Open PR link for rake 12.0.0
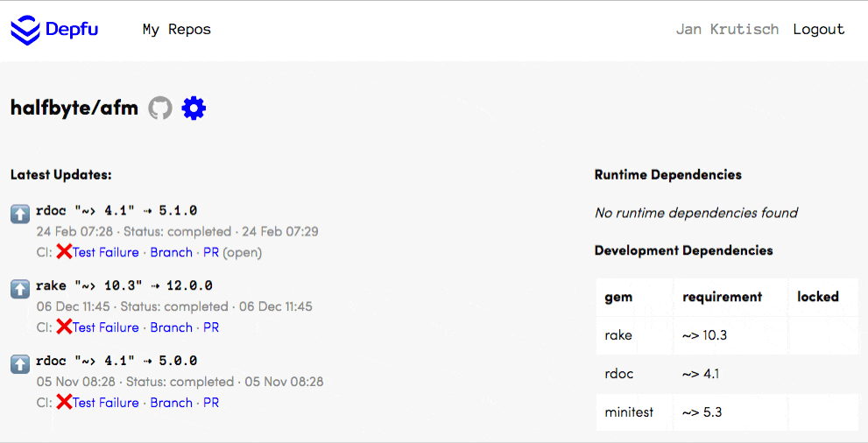This screenshot has height=443, width=868. point(211,327)
